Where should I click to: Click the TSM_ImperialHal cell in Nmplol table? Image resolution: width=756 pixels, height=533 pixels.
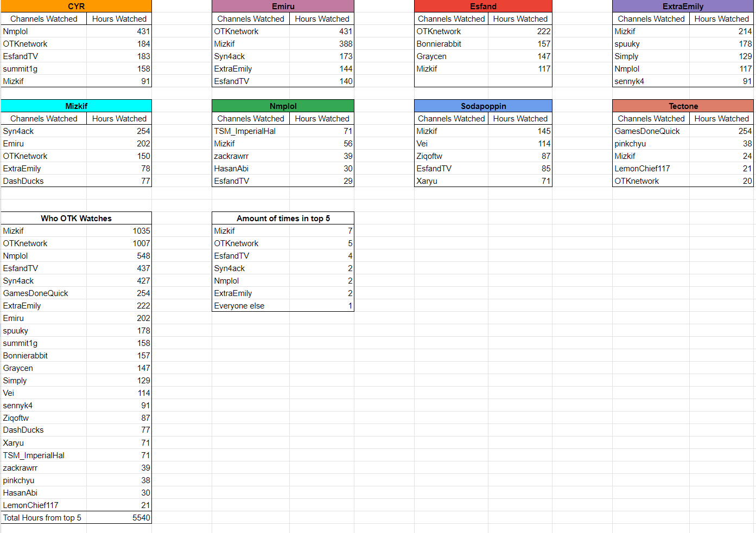[x=251, y=131]
